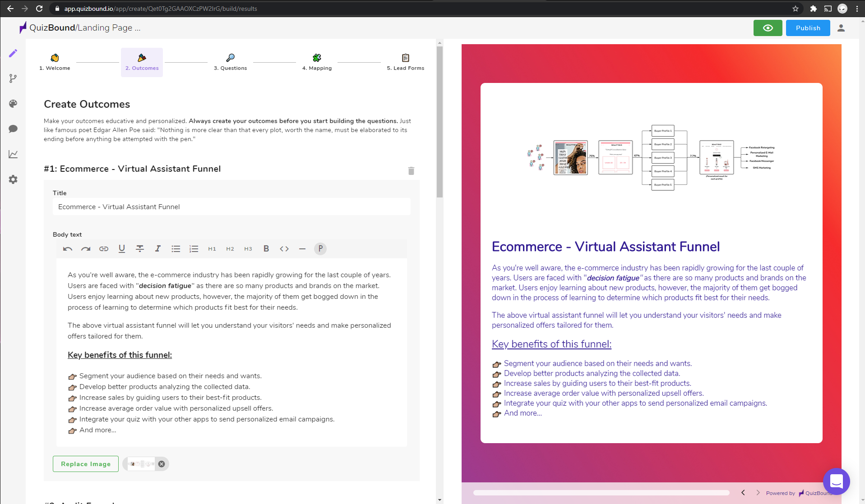Image resolution: width=865 pixels, height=504 pixels.
Task: Delete outcome #1 with trash icon
Action: pos(411,171)
